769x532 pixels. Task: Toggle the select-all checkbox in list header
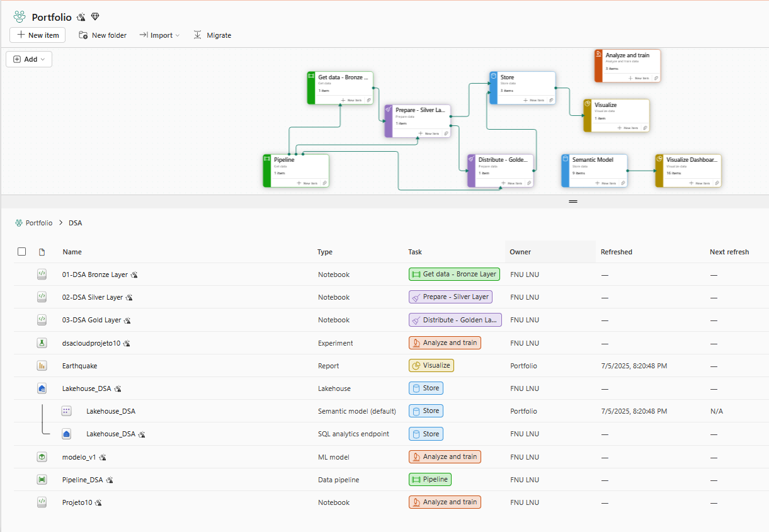(x=22, y=252)
